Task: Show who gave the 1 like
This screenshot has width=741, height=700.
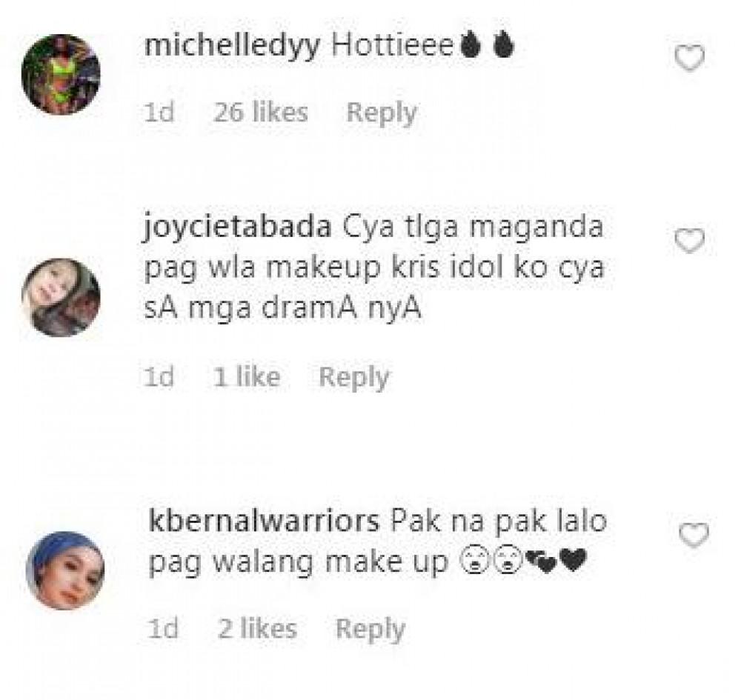Action: point(247,377)
